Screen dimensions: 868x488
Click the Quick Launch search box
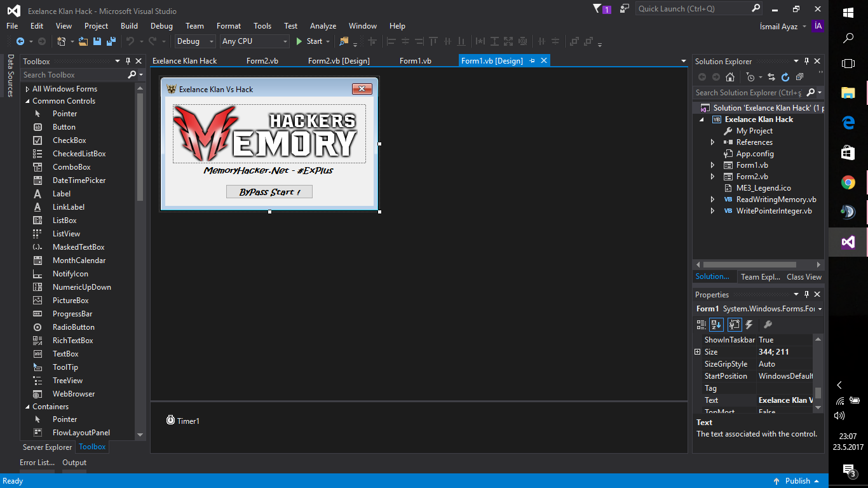(x=694, y=9)
